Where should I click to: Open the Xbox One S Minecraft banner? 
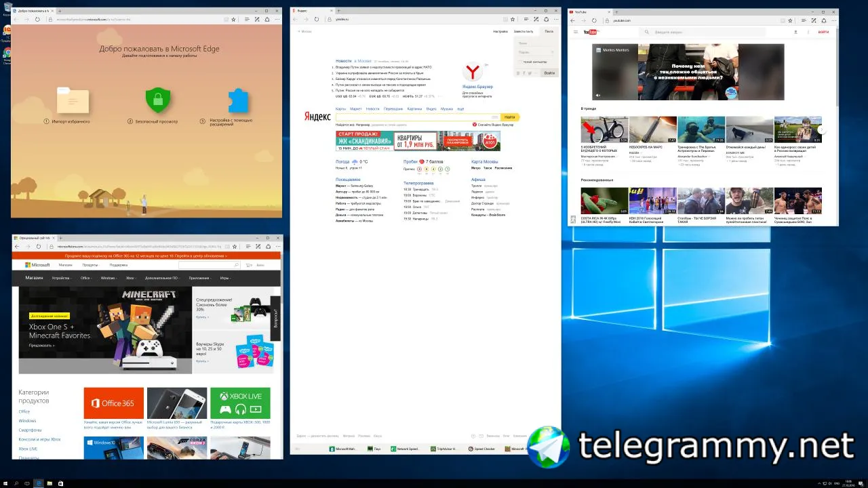coord(105,330)
